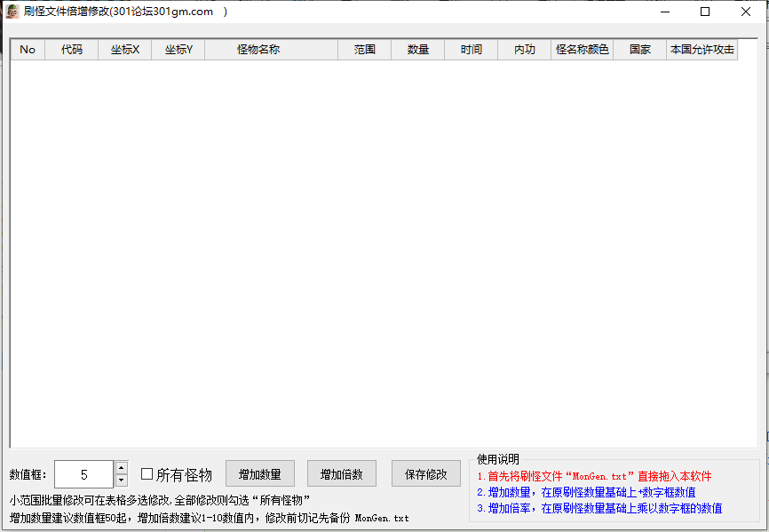
Task: Click the 使用说明 group label
Action: click(498, 459)
